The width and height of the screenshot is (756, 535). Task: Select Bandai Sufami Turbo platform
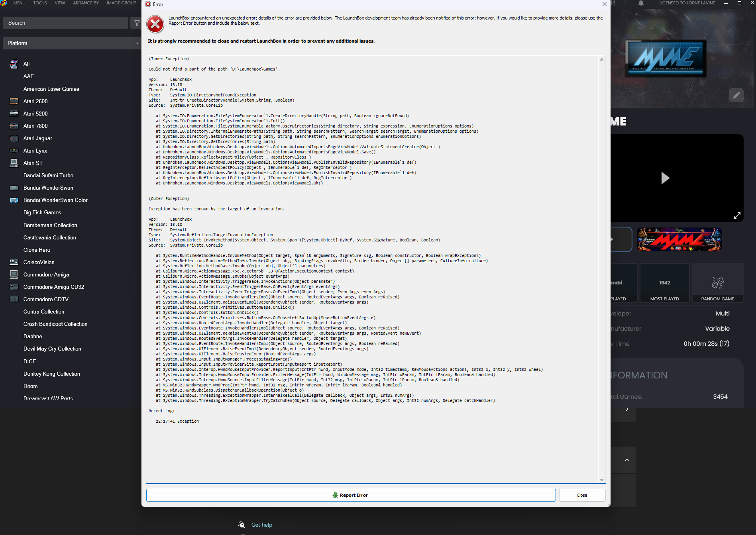point(48,175)
